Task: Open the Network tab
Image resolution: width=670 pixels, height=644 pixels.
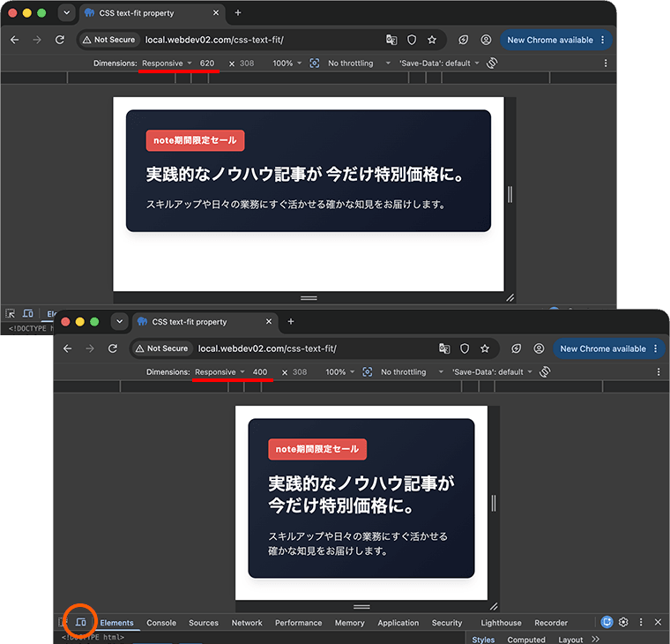Action: tap(247, 623)
